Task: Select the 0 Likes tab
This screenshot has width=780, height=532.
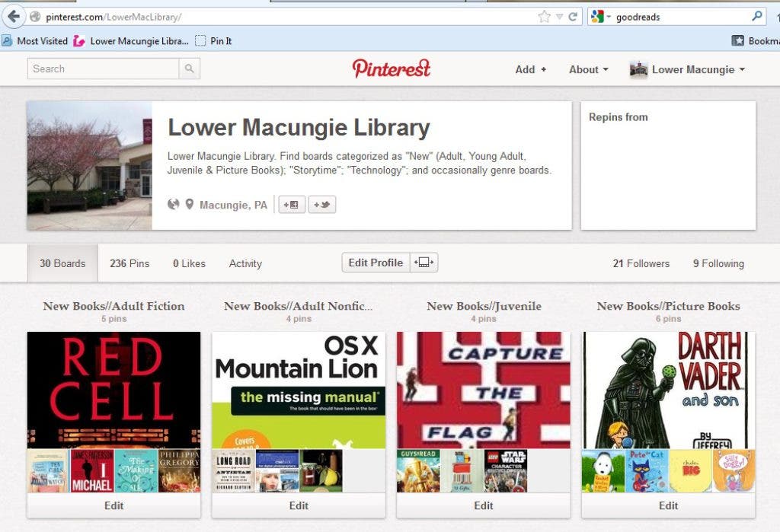Action: click(x=189, y=263)
